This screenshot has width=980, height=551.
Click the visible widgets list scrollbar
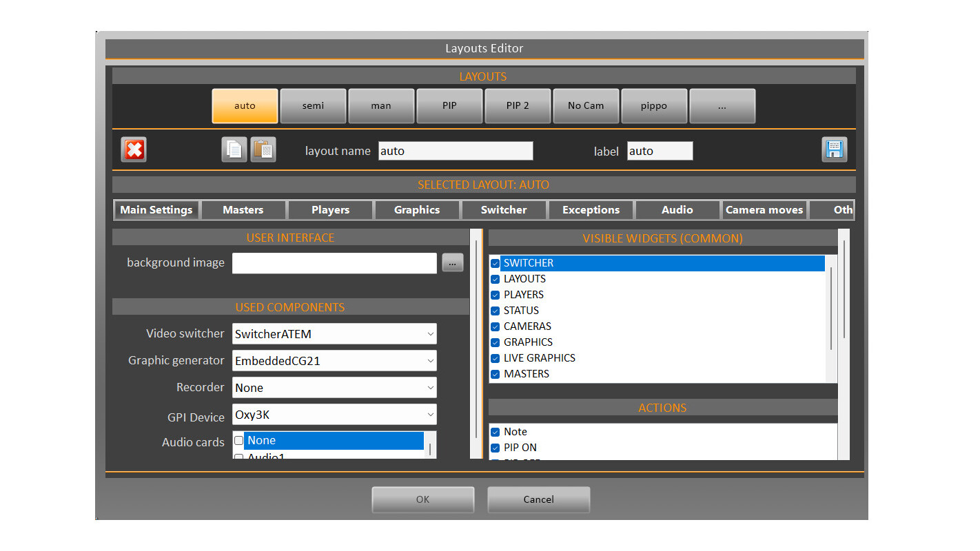coord(831,309)
